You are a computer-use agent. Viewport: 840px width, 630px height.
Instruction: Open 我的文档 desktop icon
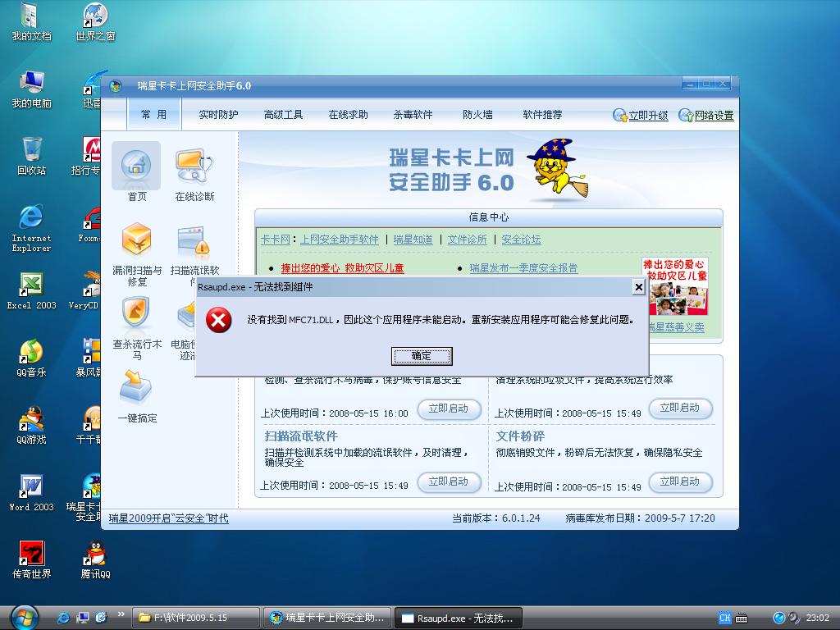click(x=31, y=22)
